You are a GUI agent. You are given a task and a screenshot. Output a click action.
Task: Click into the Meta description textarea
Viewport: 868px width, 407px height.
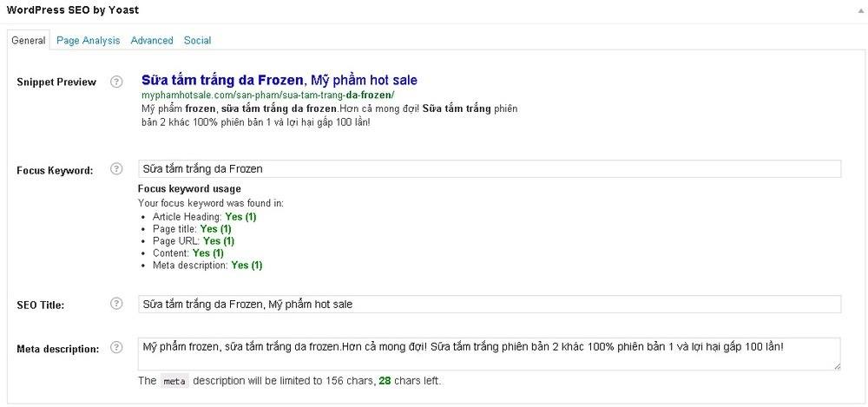[x=490, y=354]
